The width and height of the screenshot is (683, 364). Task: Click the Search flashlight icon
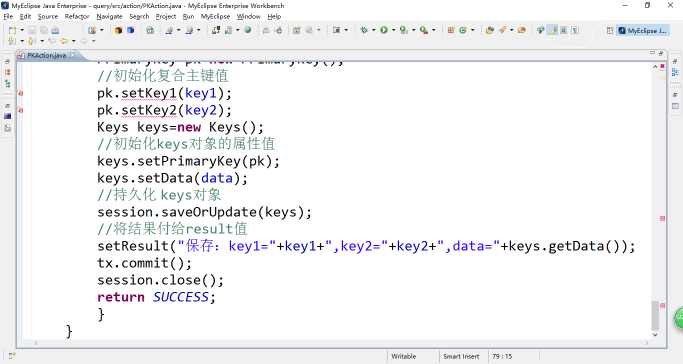[502, 30]
